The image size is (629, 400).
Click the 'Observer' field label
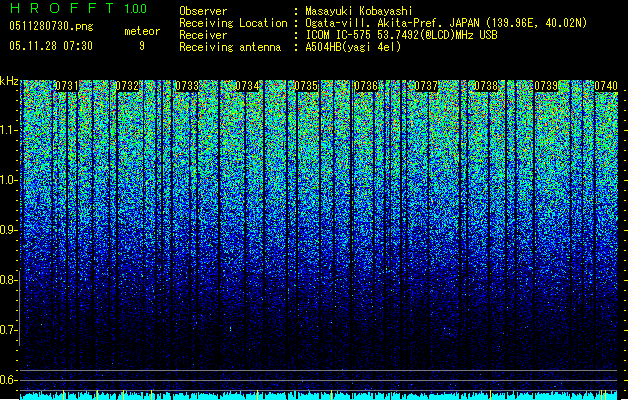[203, 11]
